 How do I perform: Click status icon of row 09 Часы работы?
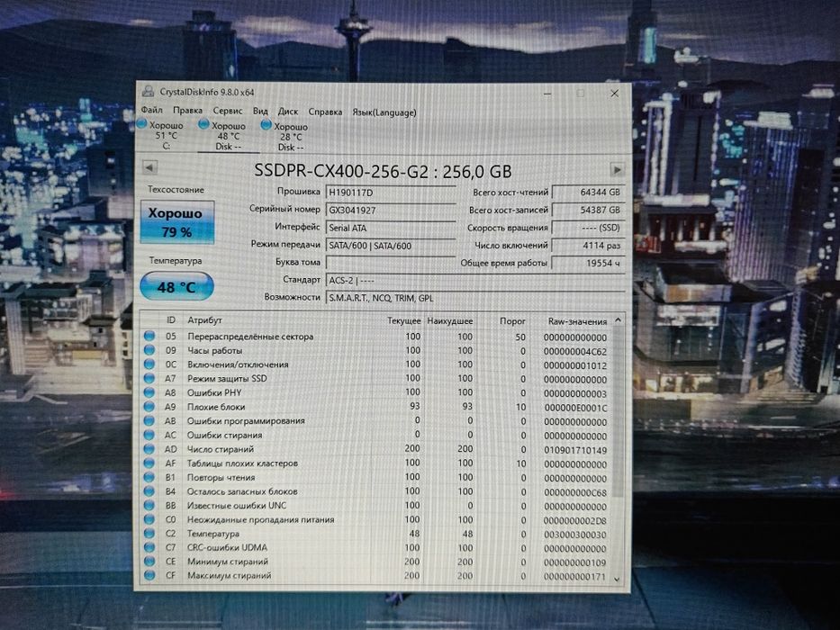[x=149, y=350]
